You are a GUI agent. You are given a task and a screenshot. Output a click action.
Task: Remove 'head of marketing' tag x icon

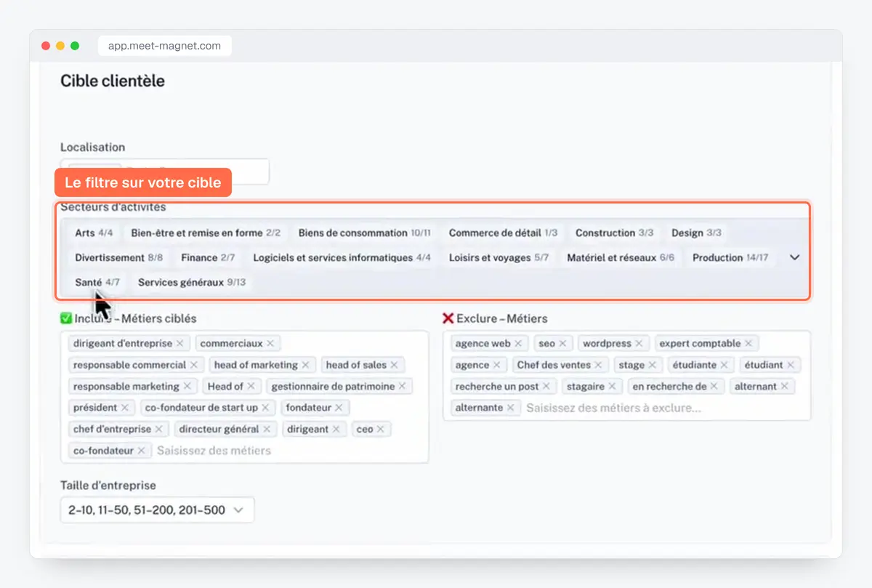click(305, 365)
